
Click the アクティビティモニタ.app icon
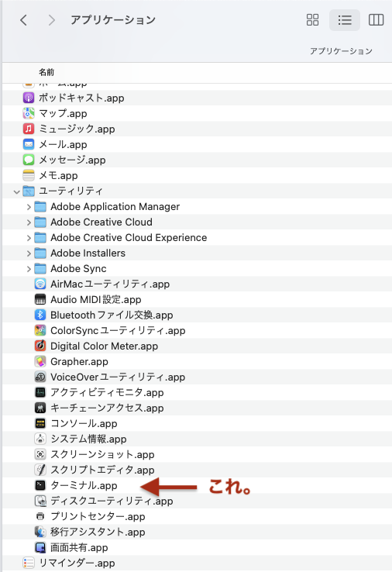[x=40, y=392]
